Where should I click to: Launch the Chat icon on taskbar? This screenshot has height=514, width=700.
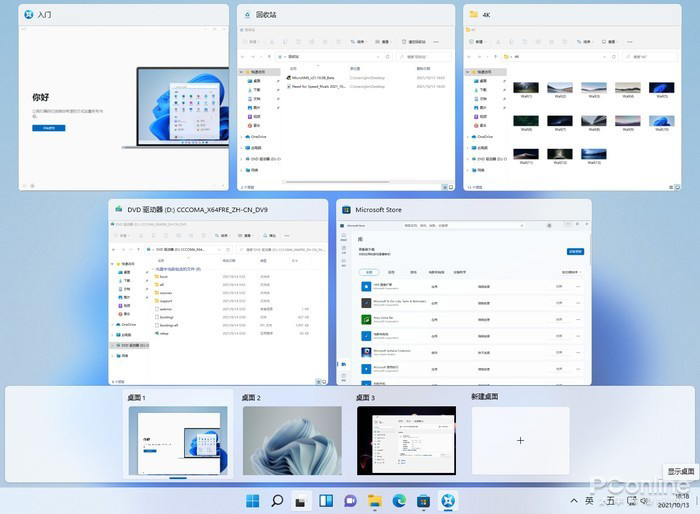click(x=351, y=500)
